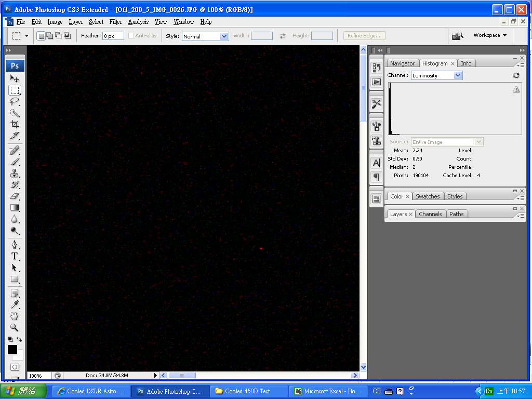The width and height of the screenshot is (532, 399).
Task: Toggle Quick Mask mode
Action: pos(15,367)
